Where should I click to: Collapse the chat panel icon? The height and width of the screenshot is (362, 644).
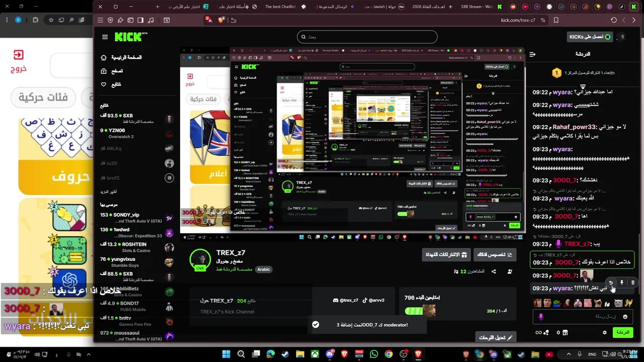click(x=532, y=54)
